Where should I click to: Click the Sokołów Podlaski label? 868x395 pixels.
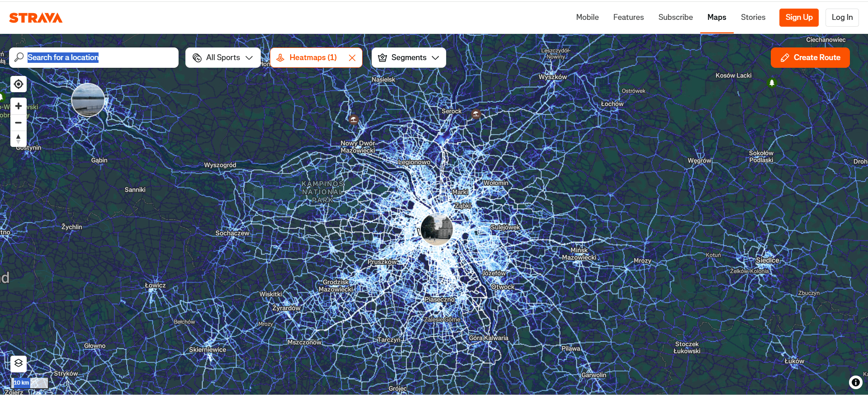761,156
